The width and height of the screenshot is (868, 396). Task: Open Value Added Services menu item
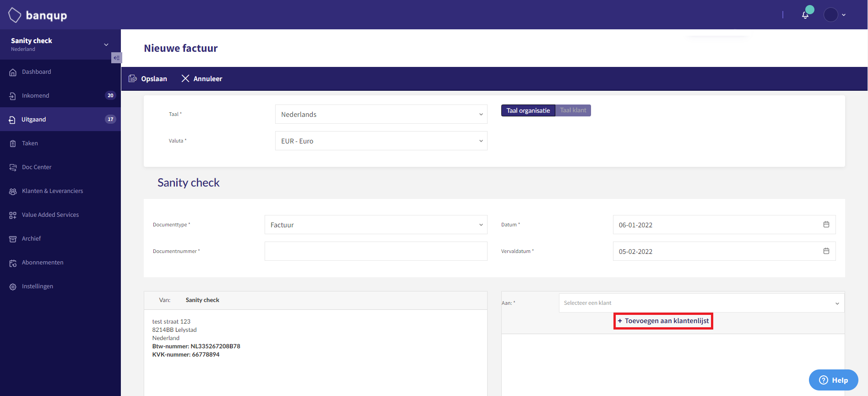60,215
